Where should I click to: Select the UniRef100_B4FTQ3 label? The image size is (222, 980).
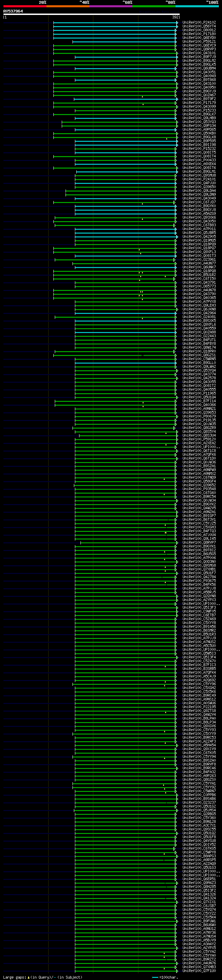(x=199, y=531)
